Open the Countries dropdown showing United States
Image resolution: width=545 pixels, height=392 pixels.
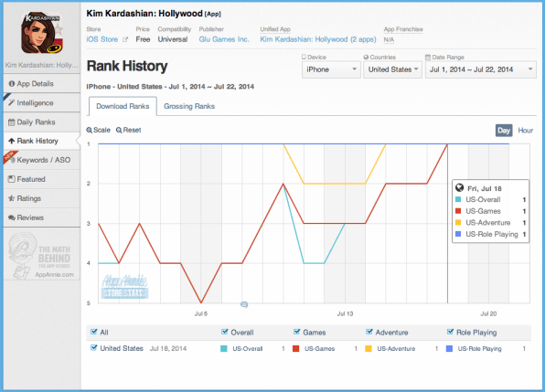393,69
